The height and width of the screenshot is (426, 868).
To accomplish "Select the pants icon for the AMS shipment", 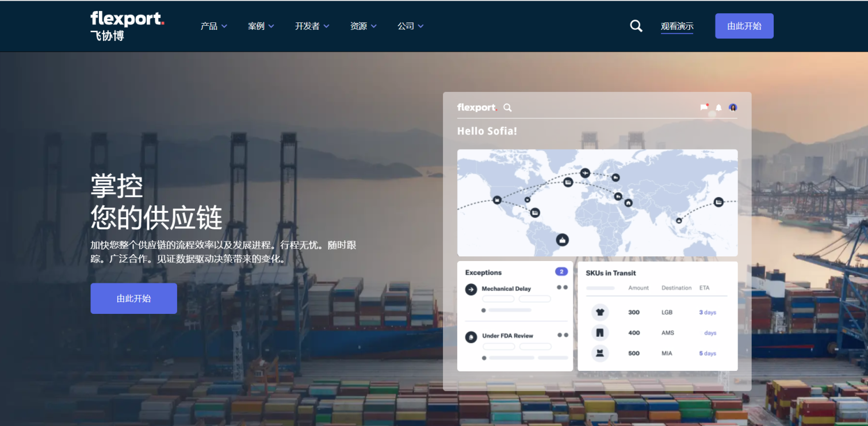I will click(x=599, y=332).
